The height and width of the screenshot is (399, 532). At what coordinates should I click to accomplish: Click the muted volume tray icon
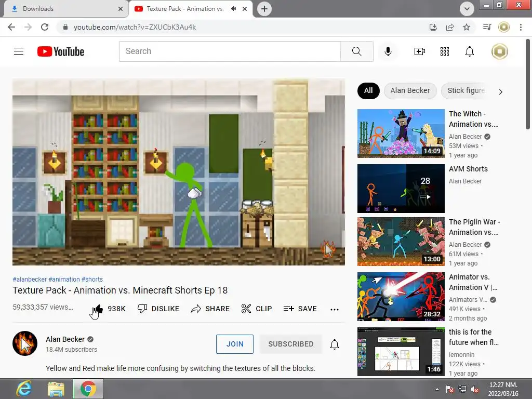click(x=475, y=390)
